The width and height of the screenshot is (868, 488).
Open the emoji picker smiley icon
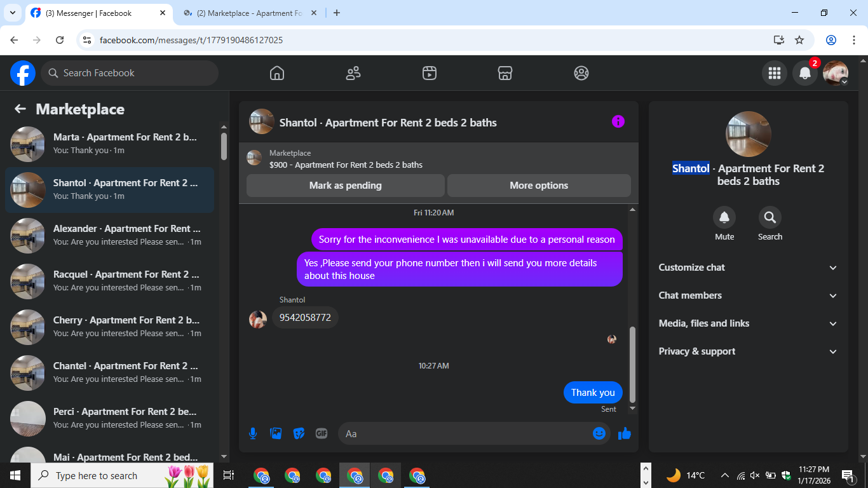[x=599, y=433]
